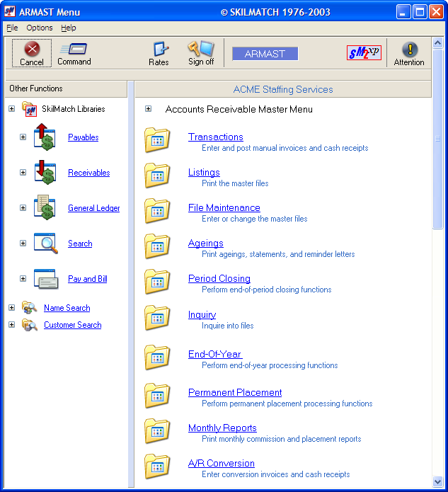Click the Pay and Bill icon

point(46,279)
